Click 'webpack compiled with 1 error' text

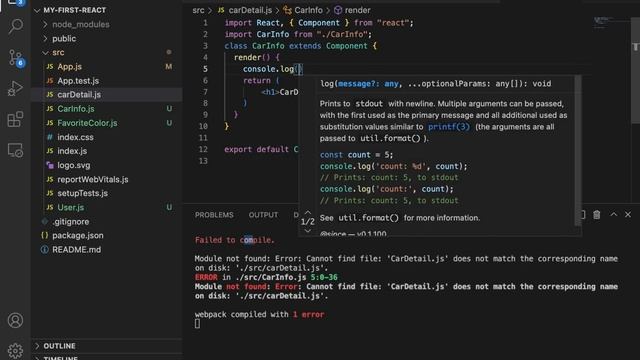tap(259, 314)
